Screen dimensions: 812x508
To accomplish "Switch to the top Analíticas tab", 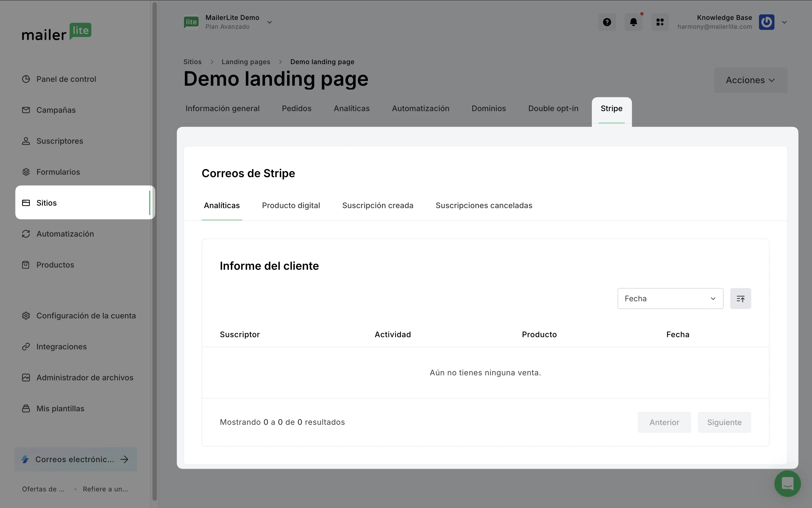I will pyautogui.click(x=352, y=108).
